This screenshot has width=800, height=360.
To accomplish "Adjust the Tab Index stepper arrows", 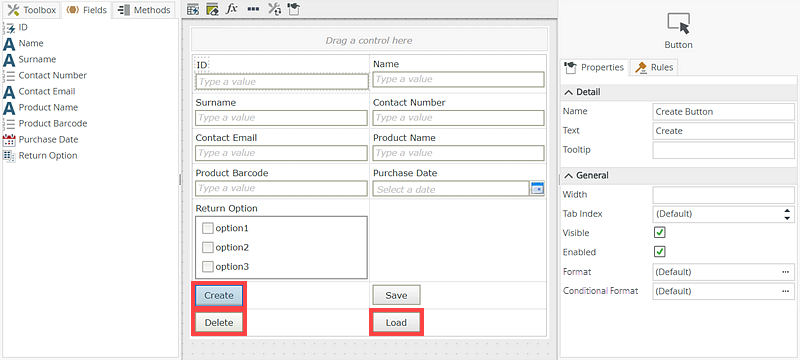I will tap(787, 214).
